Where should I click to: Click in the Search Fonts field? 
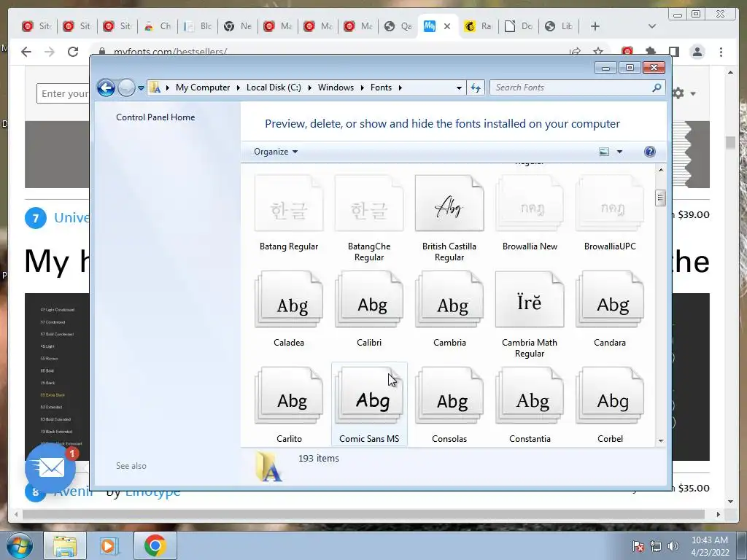coord(572,87)
